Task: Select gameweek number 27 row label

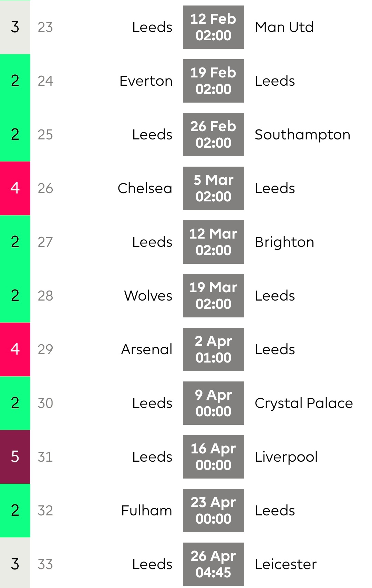Action: (x=45, y=242)
